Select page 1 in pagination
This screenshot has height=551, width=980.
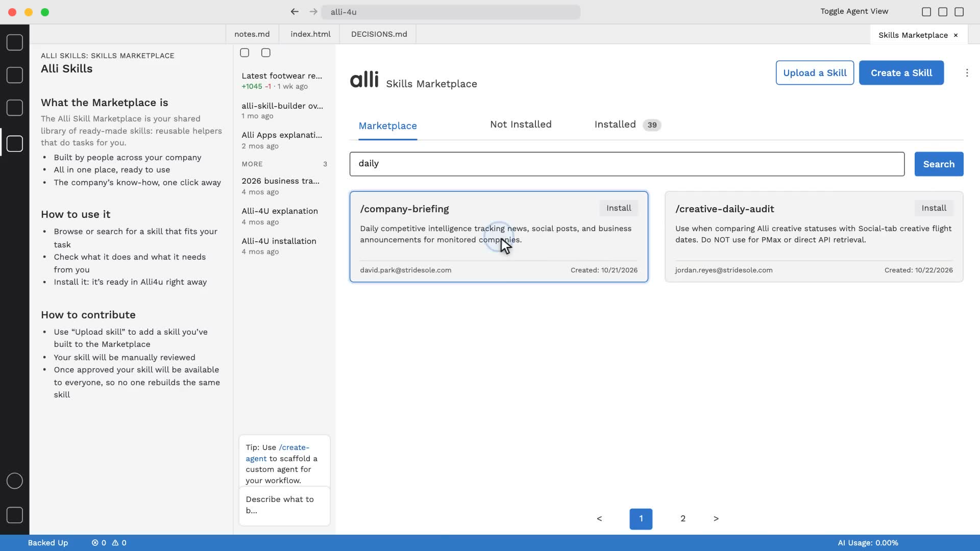641,519
